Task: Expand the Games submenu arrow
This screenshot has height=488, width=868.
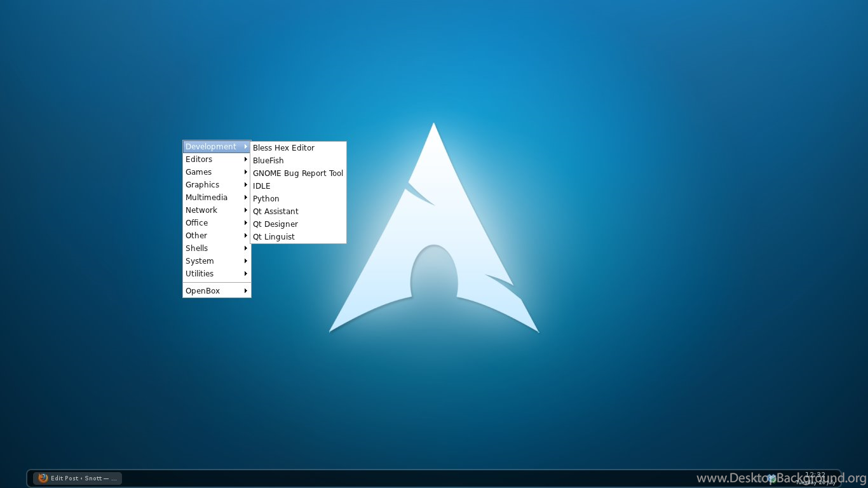Action: point(245,172)
